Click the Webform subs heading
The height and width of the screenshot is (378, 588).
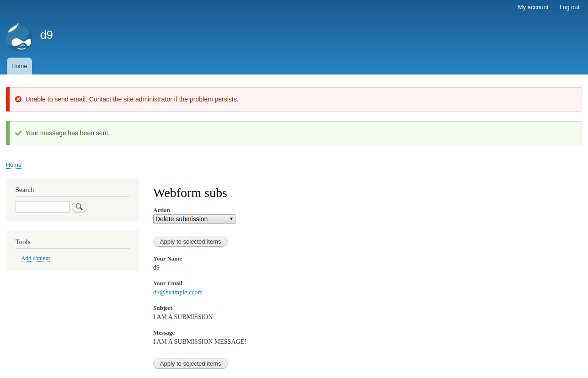coord(190,193)
